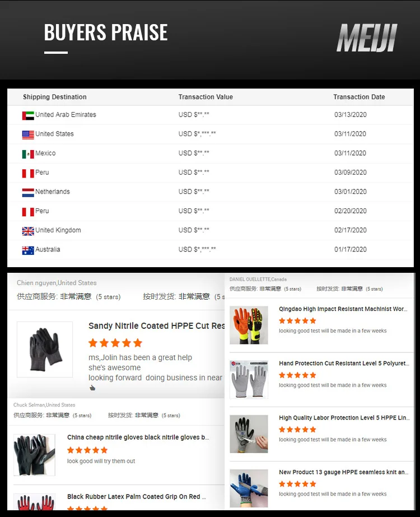Click the Netherlands flag icon
Image resolution: width=420 pixels, height=517 pixels.
28,193
